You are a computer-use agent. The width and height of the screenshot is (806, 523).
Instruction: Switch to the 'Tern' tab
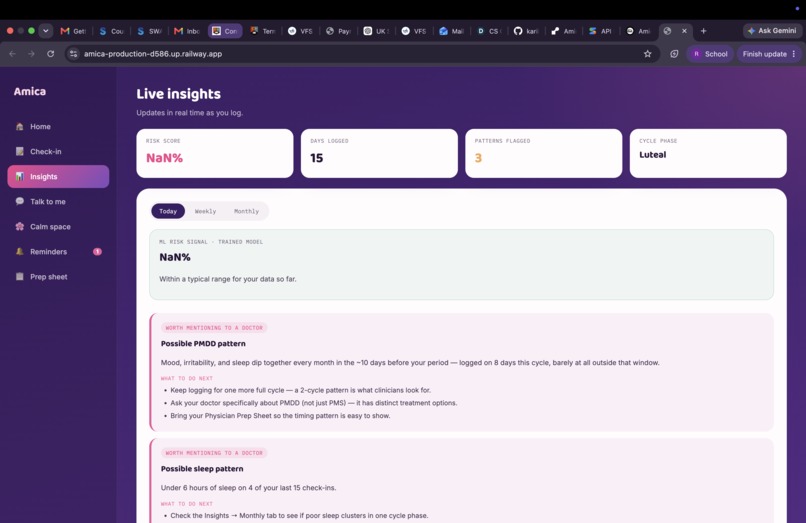point(263,31)
